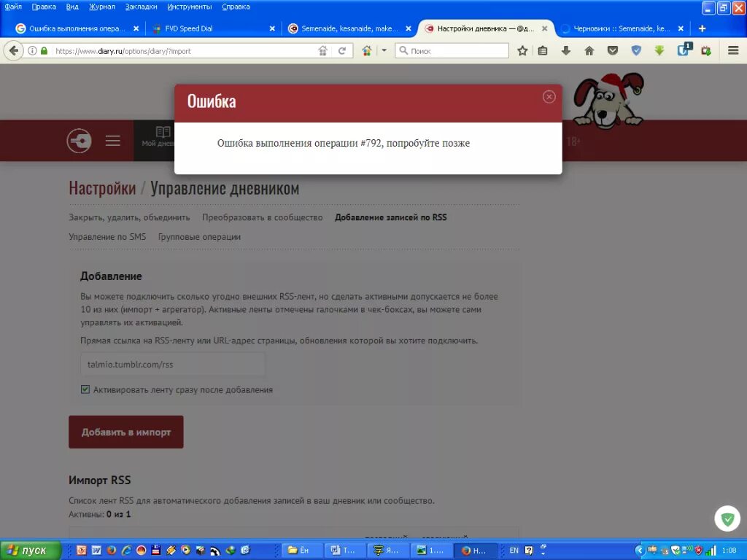Click the green shield badge at page corner
This screenshot has height=560, width=747.
[727, 518]
